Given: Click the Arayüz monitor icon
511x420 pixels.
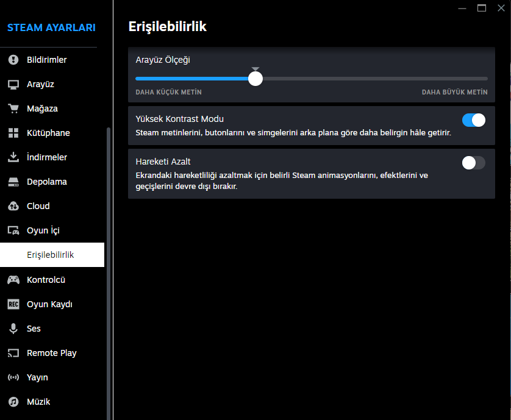Looking at the screenshot, I should point(13,84).
